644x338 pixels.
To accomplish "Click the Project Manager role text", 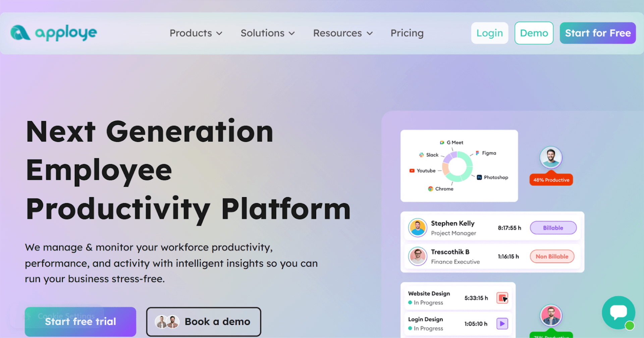I will pyautogui.click(x=453, y=233).
